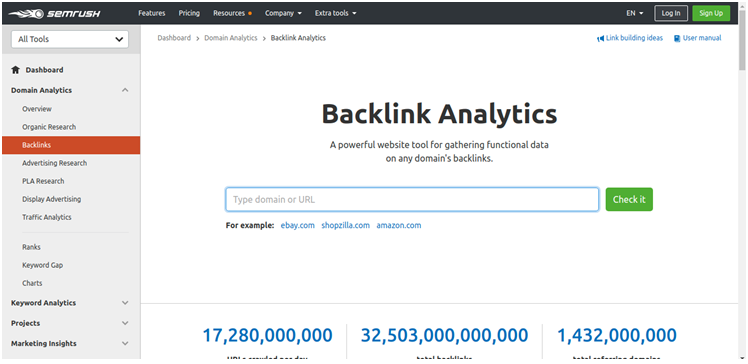Select Organic Research in the sidebar
The image size is (748, 364).
(x=49, y=127)
